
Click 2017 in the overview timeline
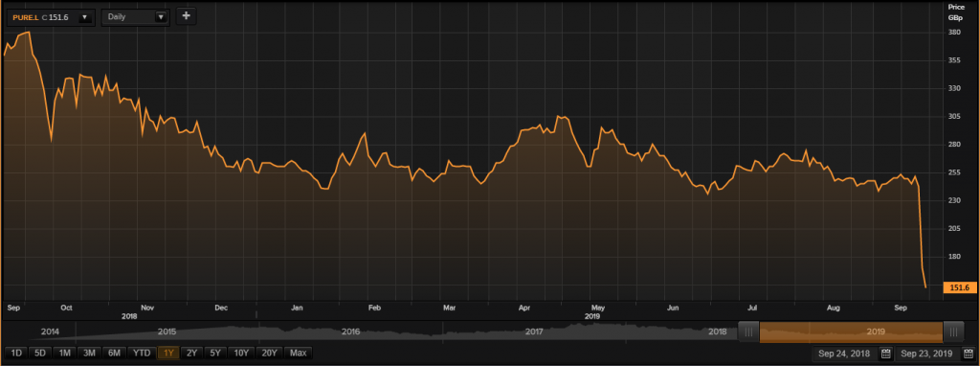pyautogui.click(x=534, y=332)
